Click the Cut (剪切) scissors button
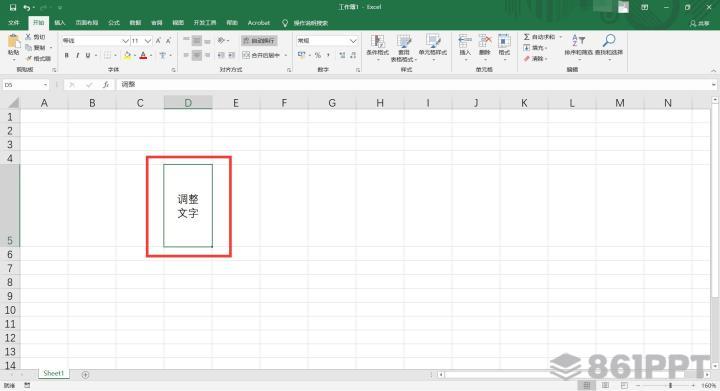This screenshot has width=720, height=391. (35, 37)
